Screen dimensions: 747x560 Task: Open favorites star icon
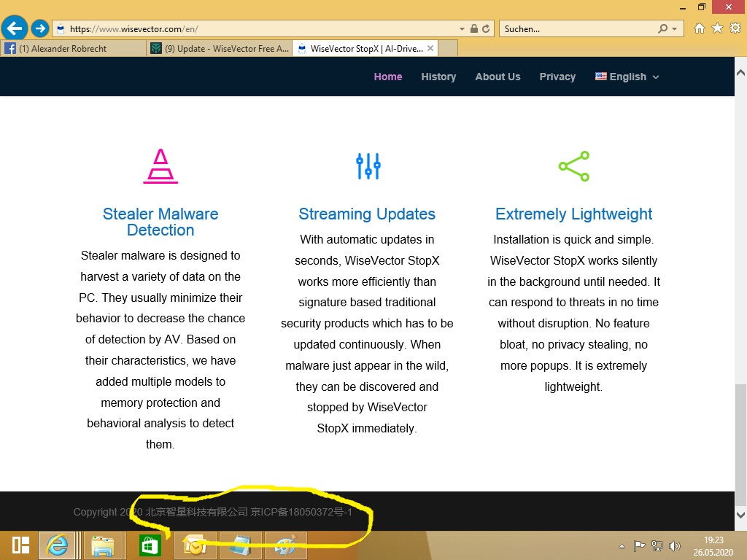[718, 28]
